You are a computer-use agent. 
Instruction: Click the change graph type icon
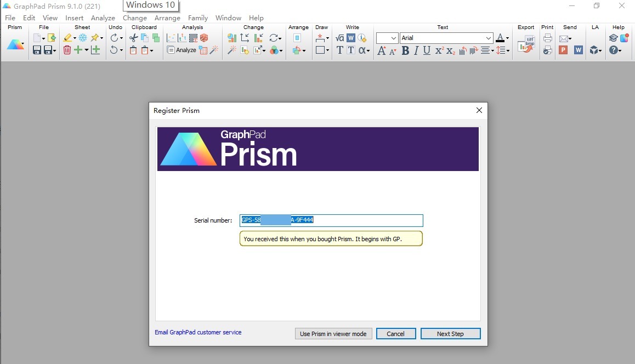click(x=231, y=38)
